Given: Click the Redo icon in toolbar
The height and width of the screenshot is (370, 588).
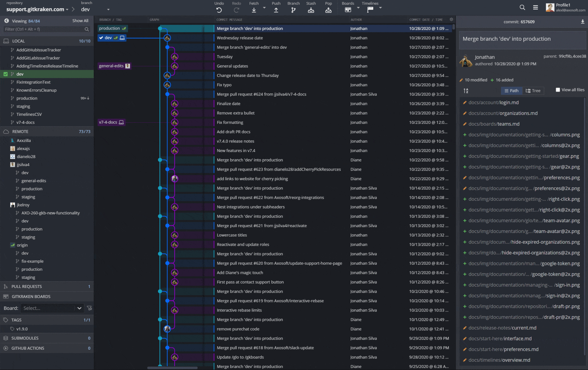Looking at the screenshot, I should point(236,10).
